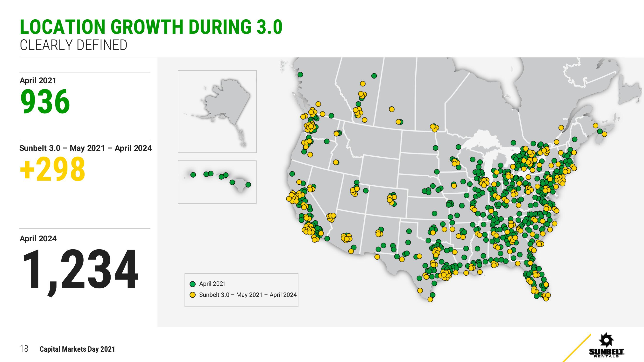The image size is (644, 362).
Task: Select the 'CLEARLY DEFINED' subtitle
Action: (x=73, y=45)
